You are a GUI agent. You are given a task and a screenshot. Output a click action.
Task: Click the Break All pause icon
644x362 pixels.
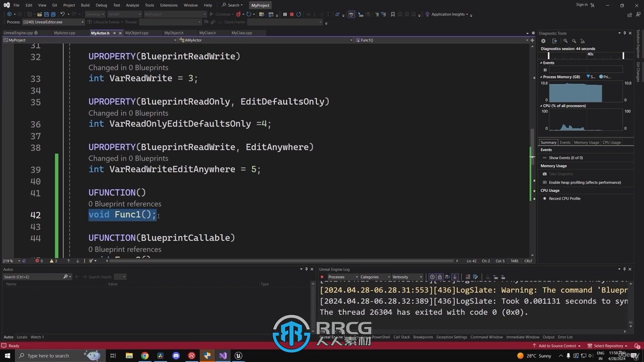pyautogui.click(x=285, y=14)
